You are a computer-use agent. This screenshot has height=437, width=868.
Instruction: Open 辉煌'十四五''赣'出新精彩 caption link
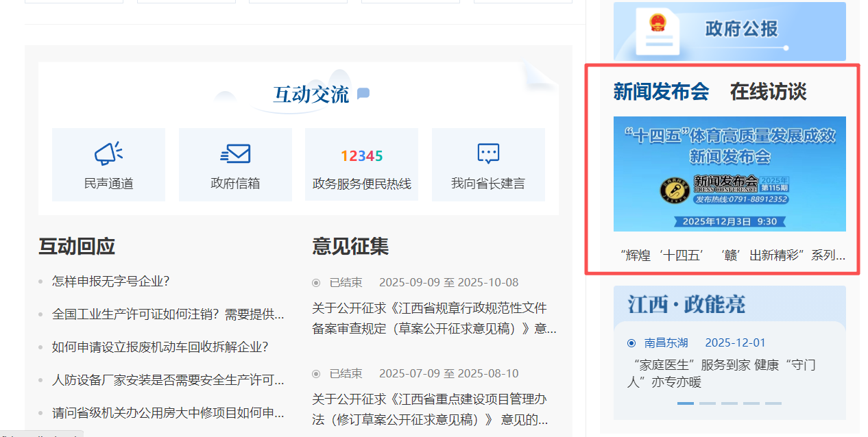(732, 255)
